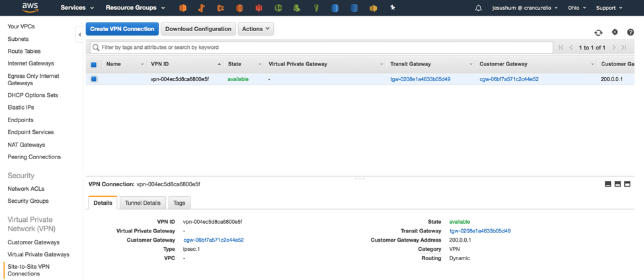The image size is (644, 280).
Task: Expand the Resource Groups menu
Action: pos(135,8)
